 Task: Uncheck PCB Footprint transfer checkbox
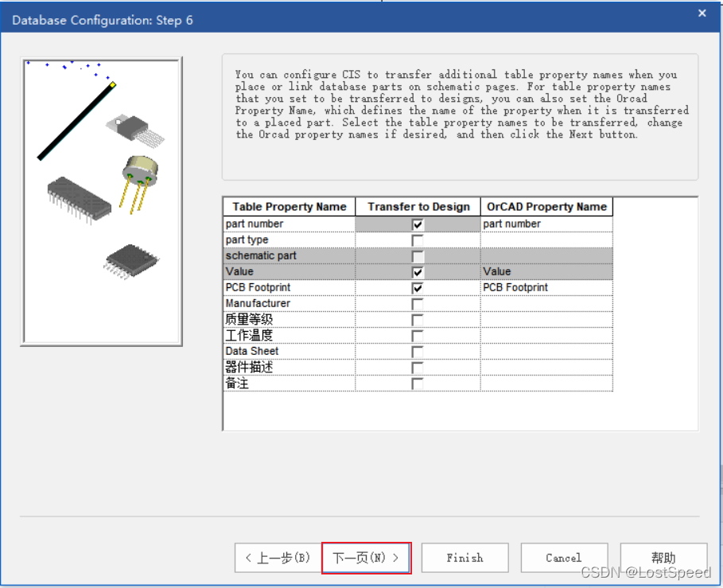coord(418,288)
